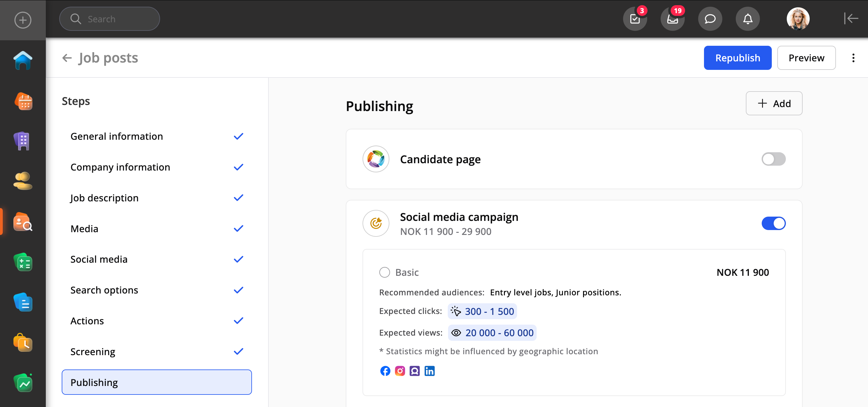
Task: Click the Preview button
Action: [x=806, y=58]
